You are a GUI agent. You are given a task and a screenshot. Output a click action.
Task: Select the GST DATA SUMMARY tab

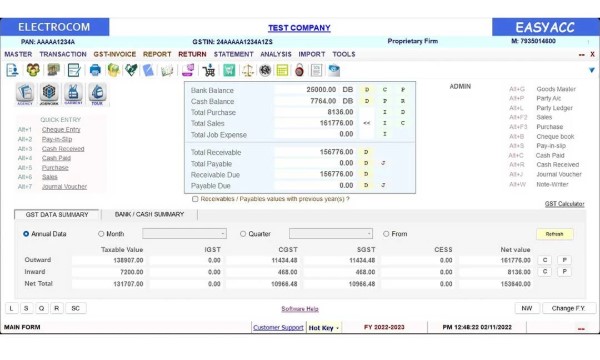pos(57,215)
